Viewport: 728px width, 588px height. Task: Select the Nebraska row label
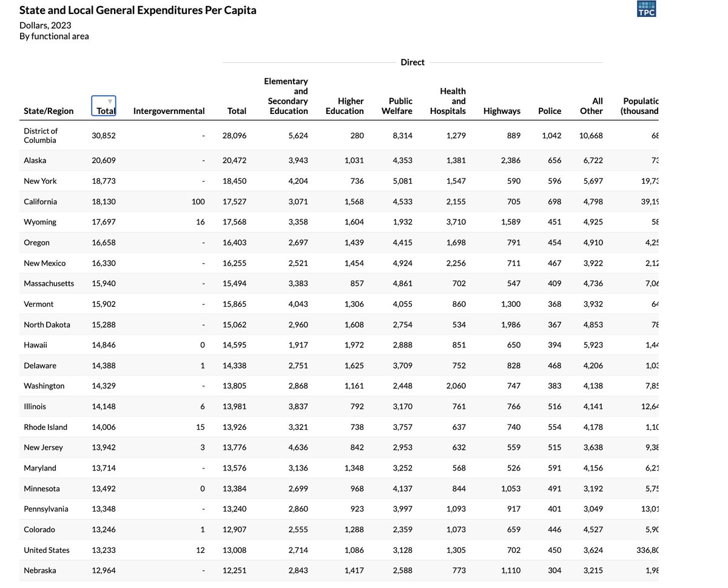coord(39,571)
